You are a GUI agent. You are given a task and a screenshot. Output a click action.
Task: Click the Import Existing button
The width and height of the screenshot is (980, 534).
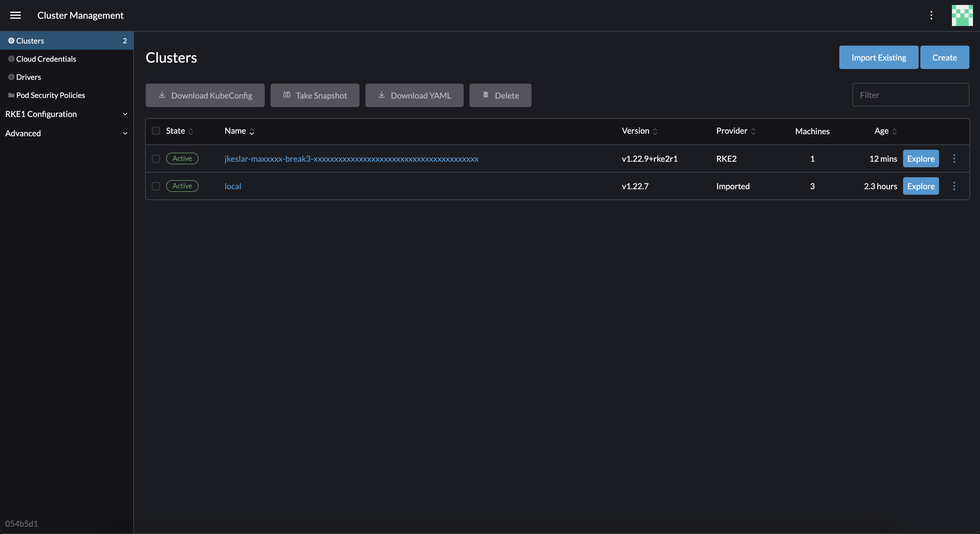point(878,57)
